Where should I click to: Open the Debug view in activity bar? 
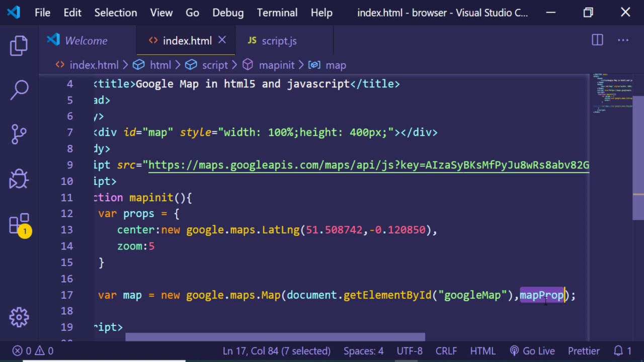pos(19,178)
